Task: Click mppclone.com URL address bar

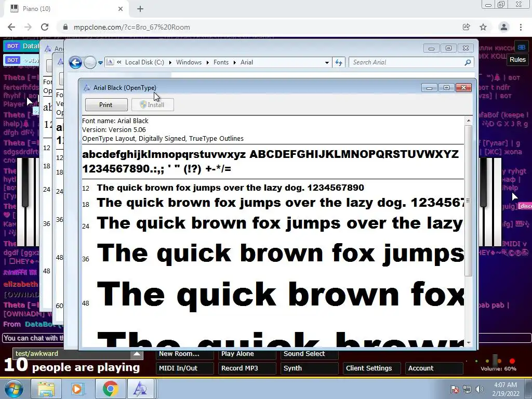Action: [131, 27]
